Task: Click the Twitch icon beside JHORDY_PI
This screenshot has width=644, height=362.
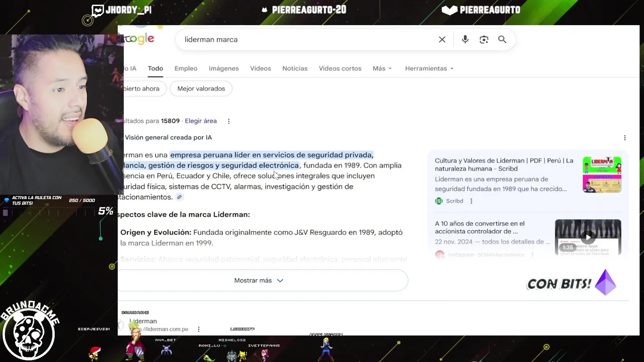Action: point(98,10)
